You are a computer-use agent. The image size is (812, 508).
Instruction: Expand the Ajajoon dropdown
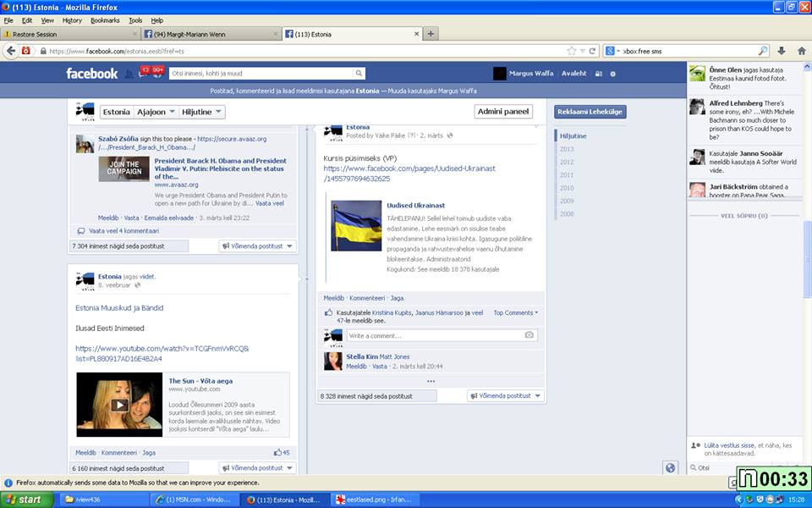click(x=156, y=112)
